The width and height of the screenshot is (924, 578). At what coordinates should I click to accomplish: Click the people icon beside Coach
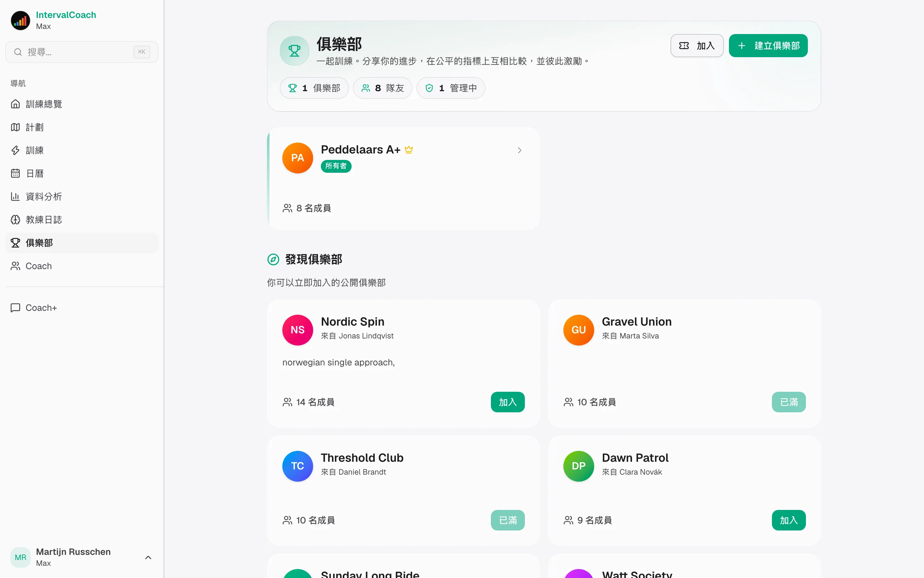click(15, 266)
